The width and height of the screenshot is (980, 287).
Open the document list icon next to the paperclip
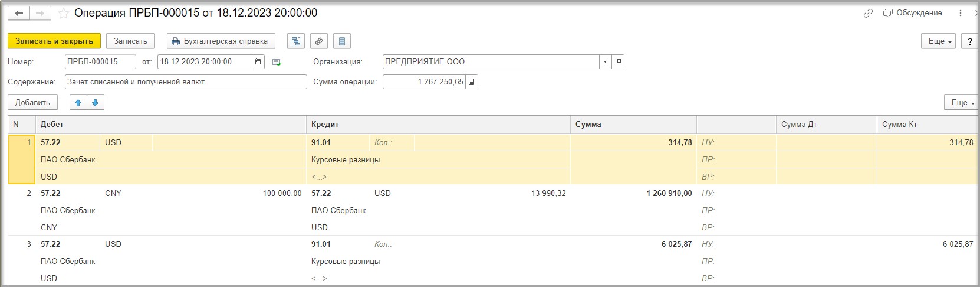click(342, 41)
